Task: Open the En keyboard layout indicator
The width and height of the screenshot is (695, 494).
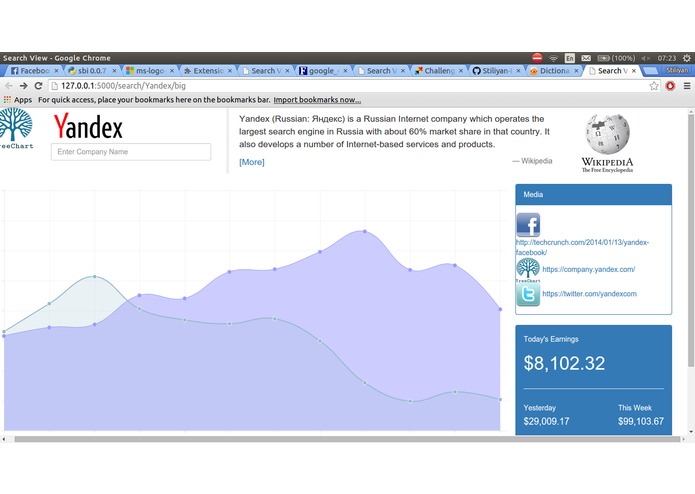Action: coord(570,58)
